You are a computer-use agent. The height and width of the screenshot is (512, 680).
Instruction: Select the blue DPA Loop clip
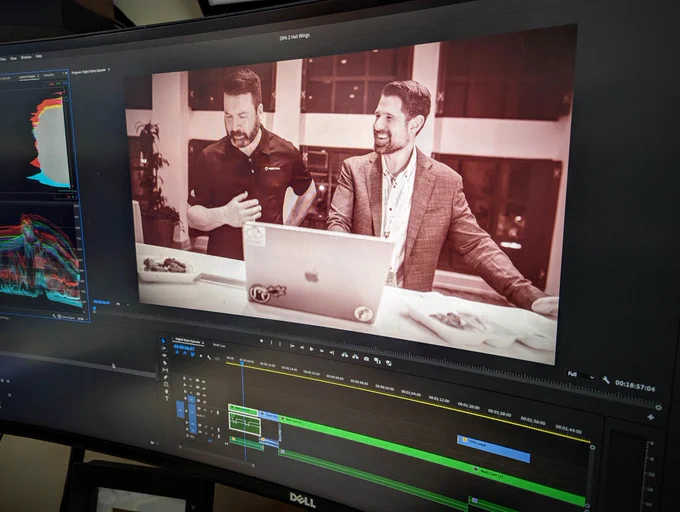pyautogui.click(x=493, y=448)
